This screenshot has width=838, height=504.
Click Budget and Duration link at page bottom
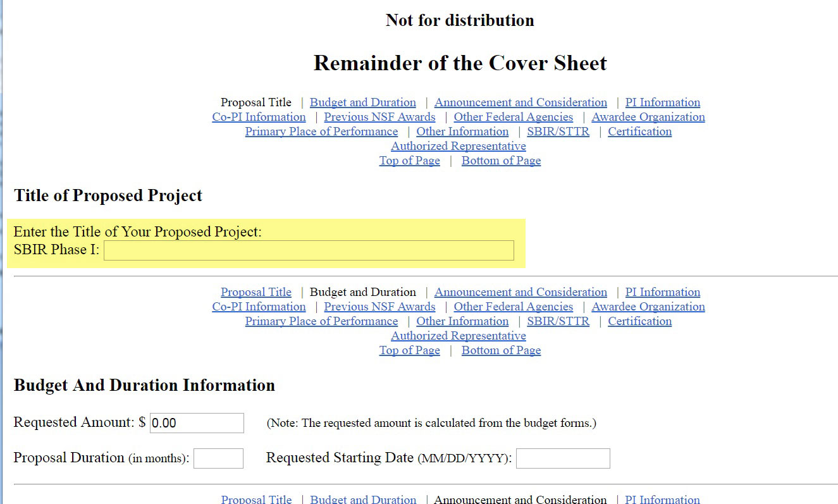(363, 499)
